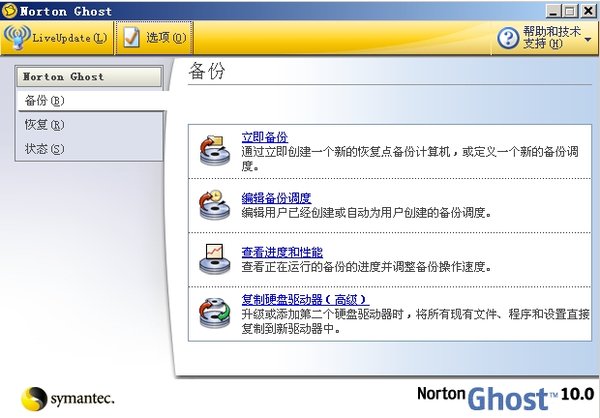The height and width of the screenshot is (418, 600).
Task: Open 选项 (O) settings
Action: click(x=154, y=38)
